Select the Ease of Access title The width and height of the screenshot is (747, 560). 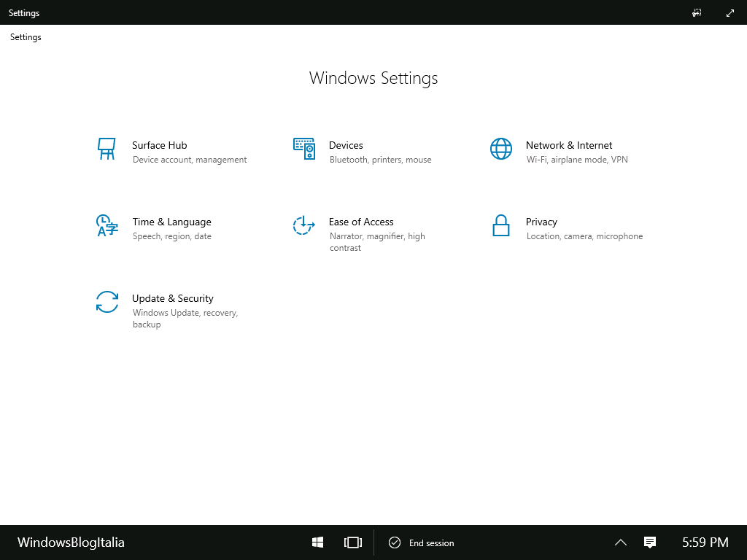pos(361,222)
